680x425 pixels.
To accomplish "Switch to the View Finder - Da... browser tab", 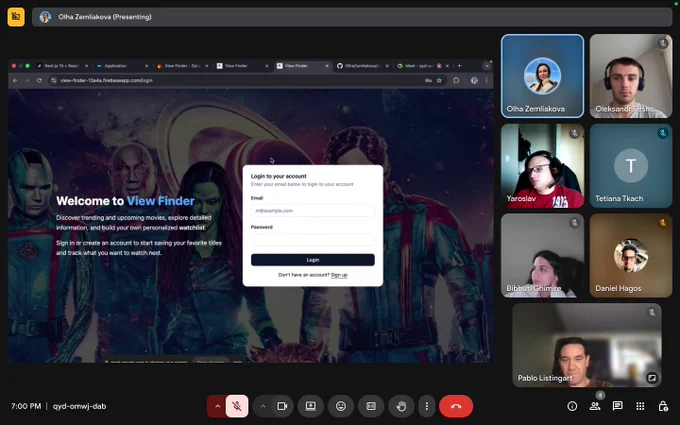I will click(x=182, y=66).
